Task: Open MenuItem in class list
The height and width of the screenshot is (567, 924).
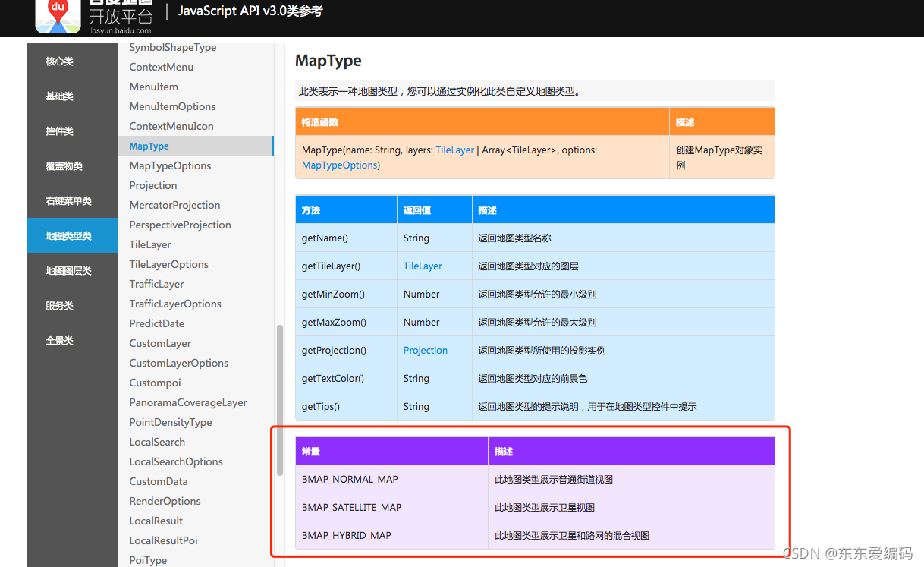Action: coord(154,87)
